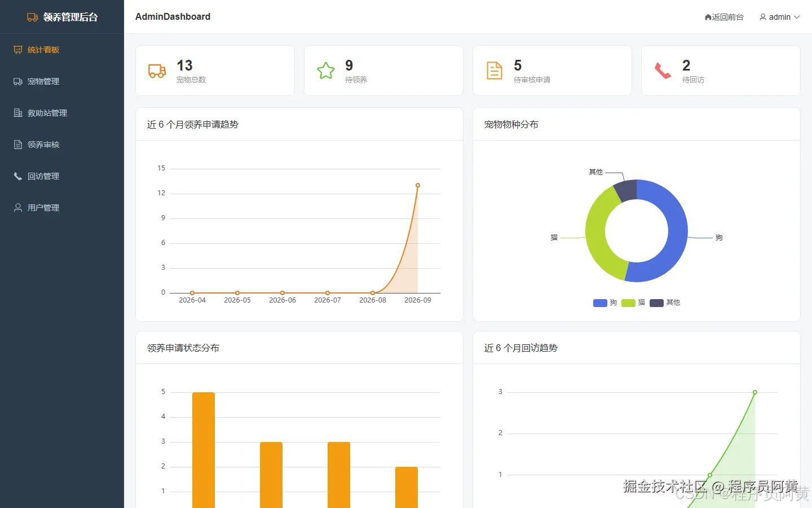This screenshot has width=812, height=508.
Task: Click the document icon in 待审核申请 card
Action: (495, 71)
